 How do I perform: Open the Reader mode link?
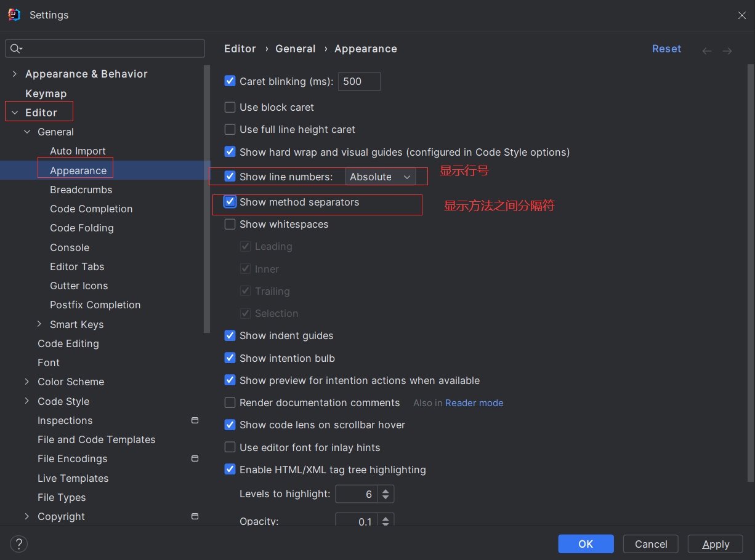click(474, 403)
